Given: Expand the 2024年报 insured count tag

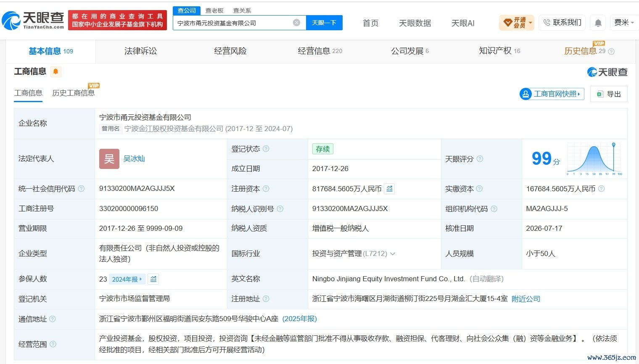Looking at the screenshot, I should (127, 279).
